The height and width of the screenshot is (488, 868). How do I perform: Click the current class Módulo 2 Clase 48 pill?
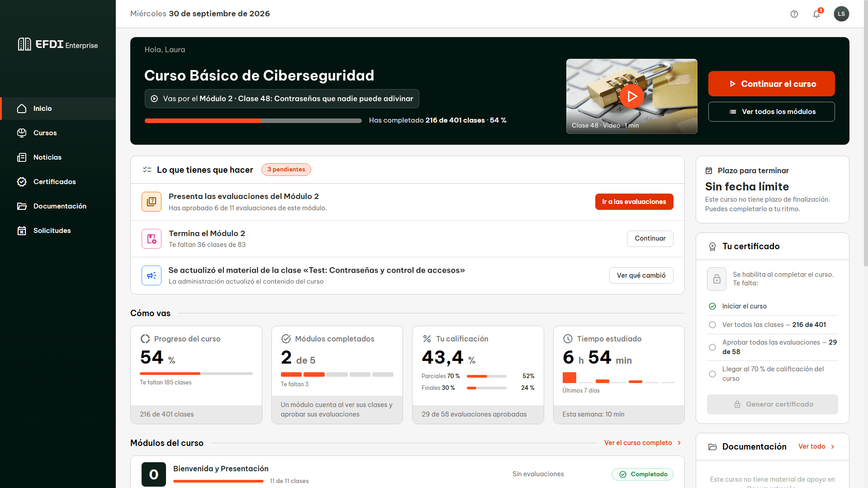pos(282,99)
